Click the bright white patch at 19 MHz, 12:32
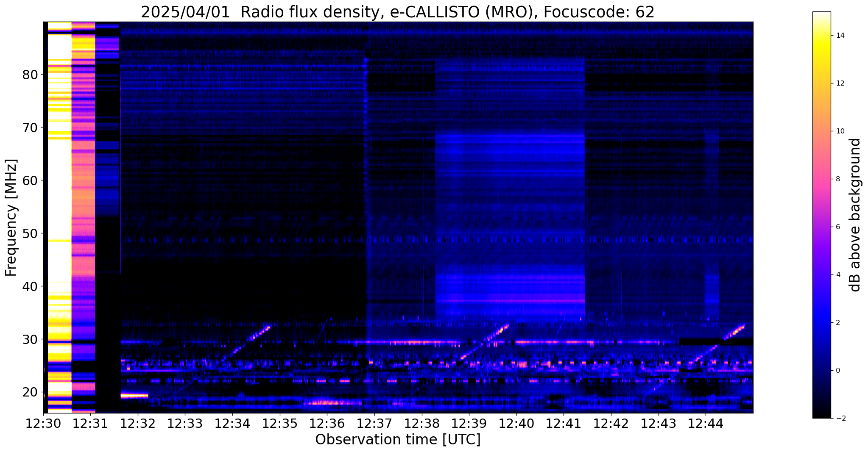Screen dimensions: 868x452 coord(134,396)
